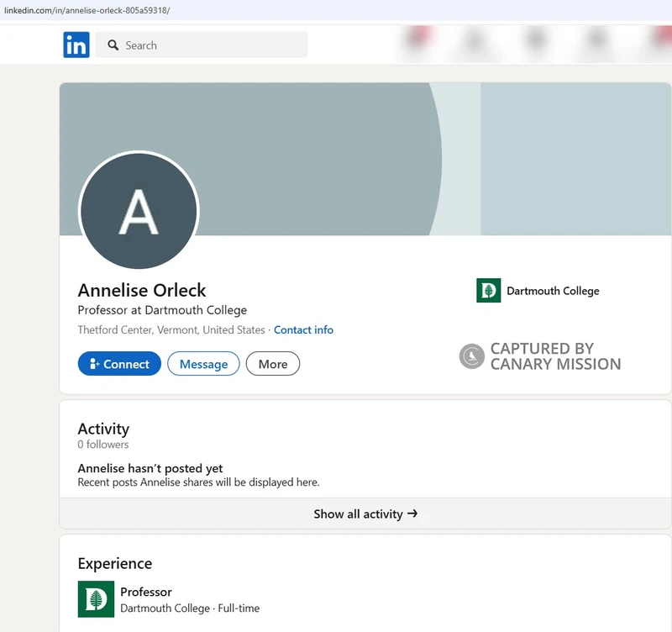Click the magnifier icon in search bar
Image resolution: width=672 pixels, height=632 pixels.
tap(113, 45)
